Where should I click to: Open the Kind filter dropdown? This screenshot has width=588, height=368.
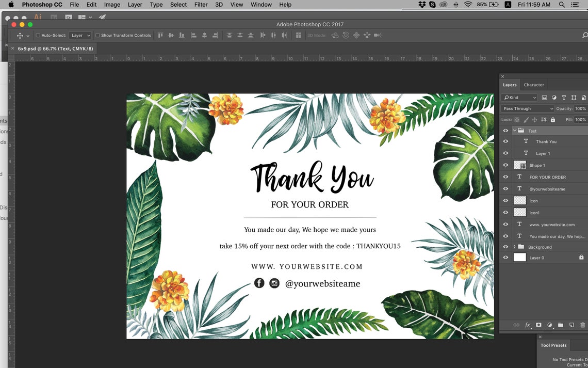[x=518, y=98]
